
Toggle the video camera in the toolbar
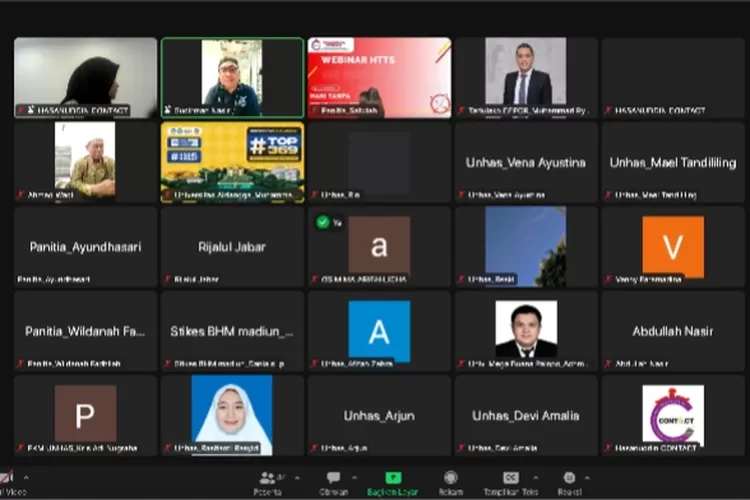[8, 479]
